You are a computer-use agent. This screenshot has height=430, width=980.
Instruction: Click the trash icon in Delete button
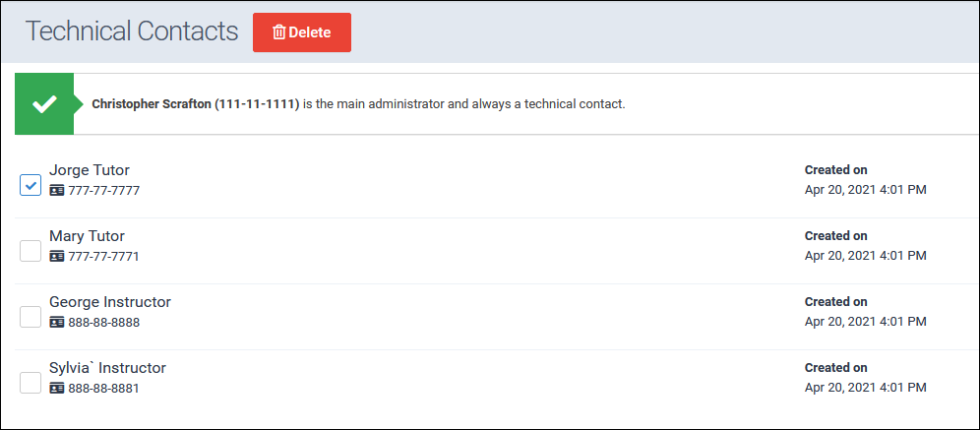(x=278, y=32)
